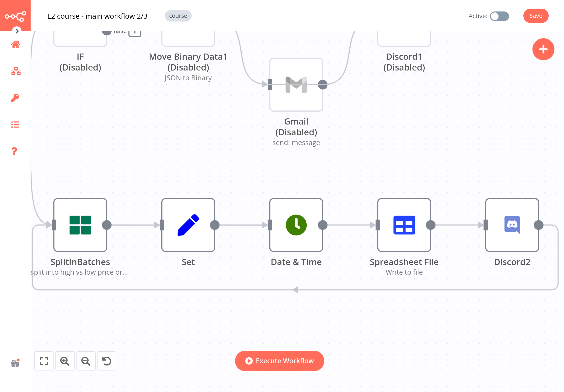
Task: Click the n8n logo in top-left corner
Action: pos(16,16)
